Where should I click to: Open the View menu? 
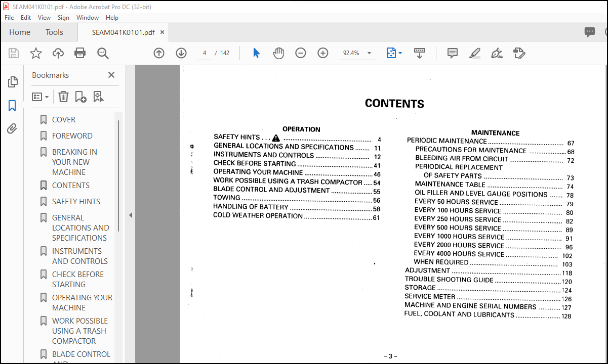[x=45, y=17]
